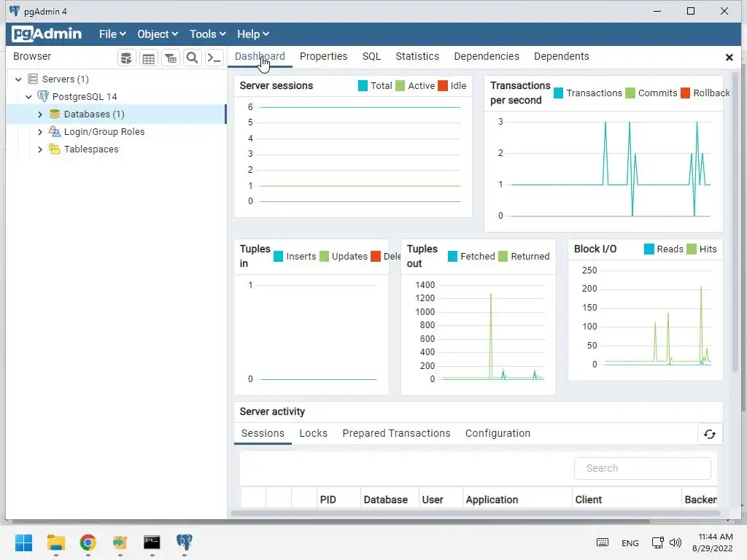Open the Query Tool toolbar icon
The height and width of the screenshot is (560, 747).
(126, 58)
